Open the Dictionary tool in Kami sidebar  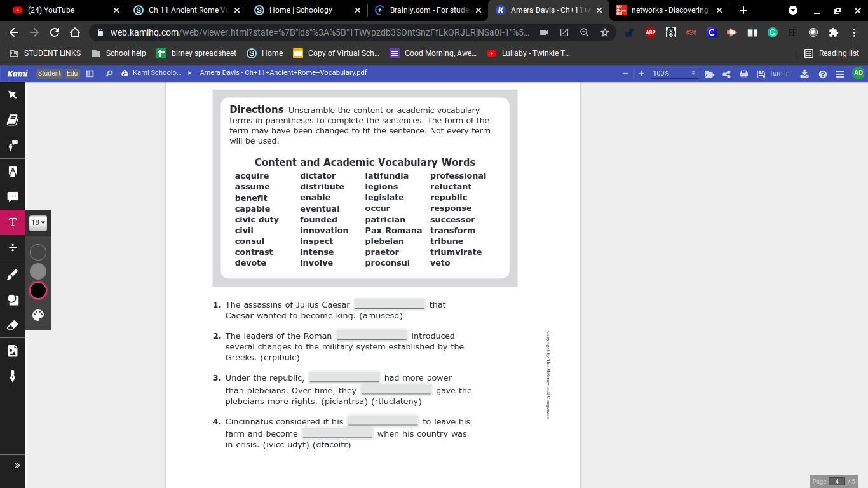point(13,120)
